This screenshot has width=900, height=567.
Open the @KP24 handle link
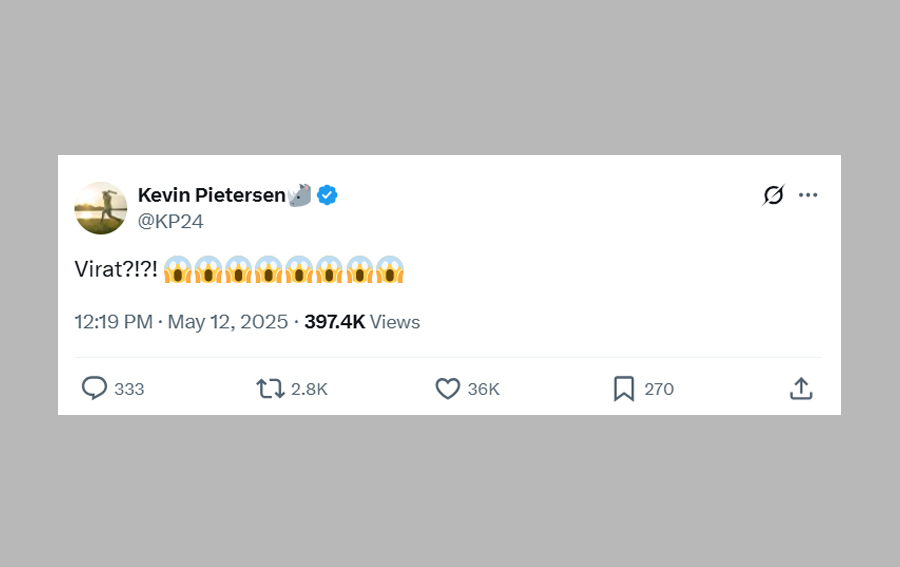[170, 221]
